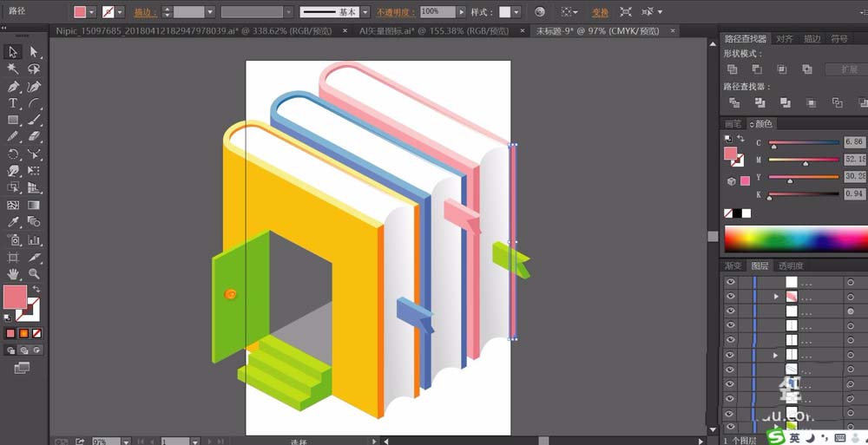Open the 符号 panel tab
Image resolution: width=868 pixels, height=445 pixels.
[839, 39]
